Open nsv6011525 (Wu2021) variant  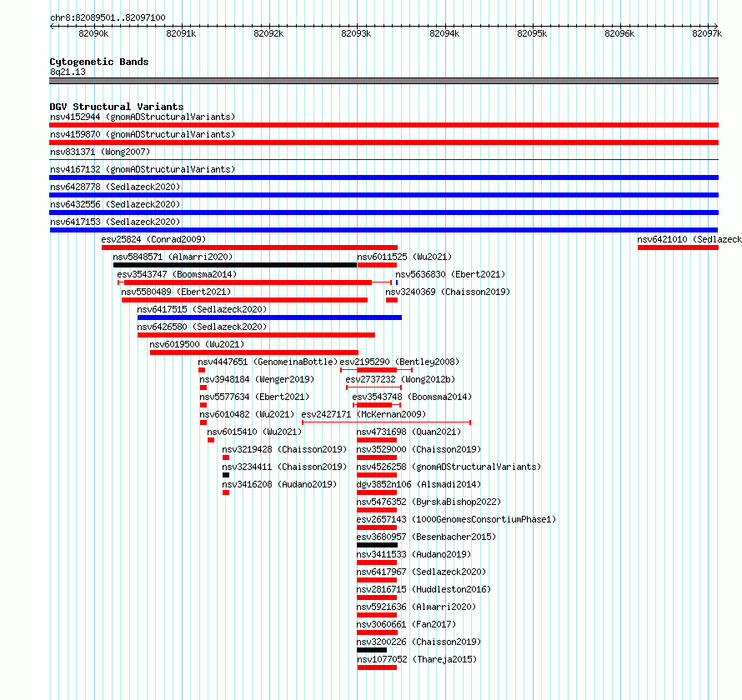pyautogui.click(x=404, y=257)
